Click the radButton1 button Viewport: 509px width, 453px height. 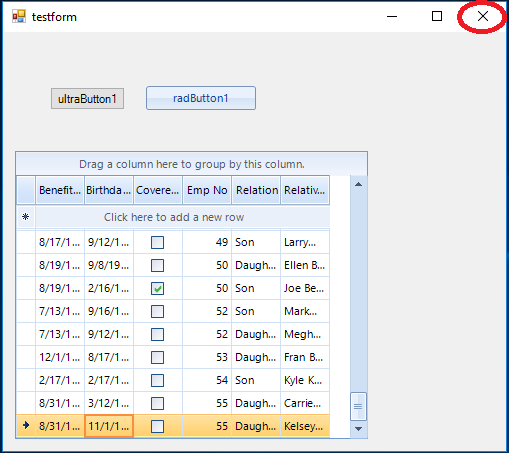coord(201,98)
